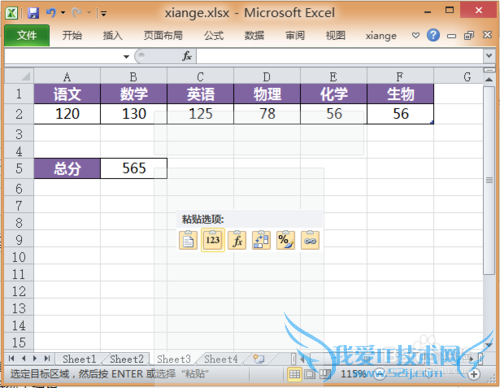Open the 页面布局 ribbon tab
This screenshot has width=500, height=388.
163,35
